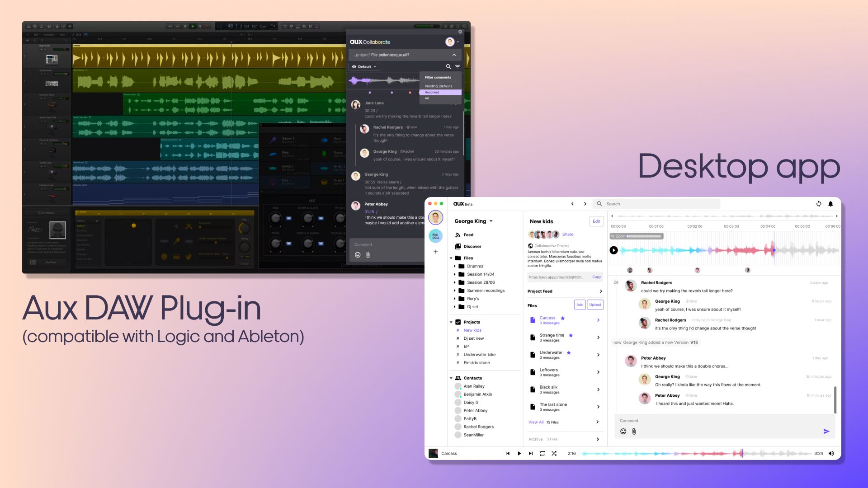Screen dimensions: 868x488
Task: Open the Dj set new project
Action: coord(473,338)
